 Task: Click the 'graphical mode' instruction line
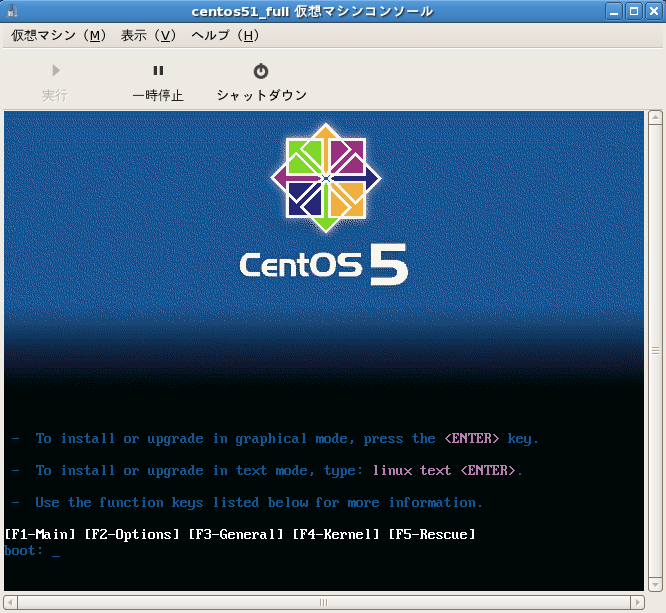275,439
